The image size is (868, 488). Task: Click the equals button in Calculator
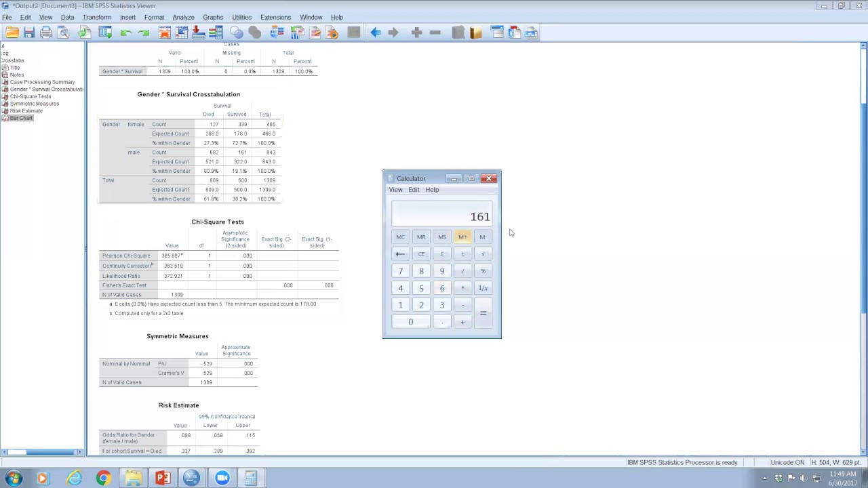tap(483, 313)
